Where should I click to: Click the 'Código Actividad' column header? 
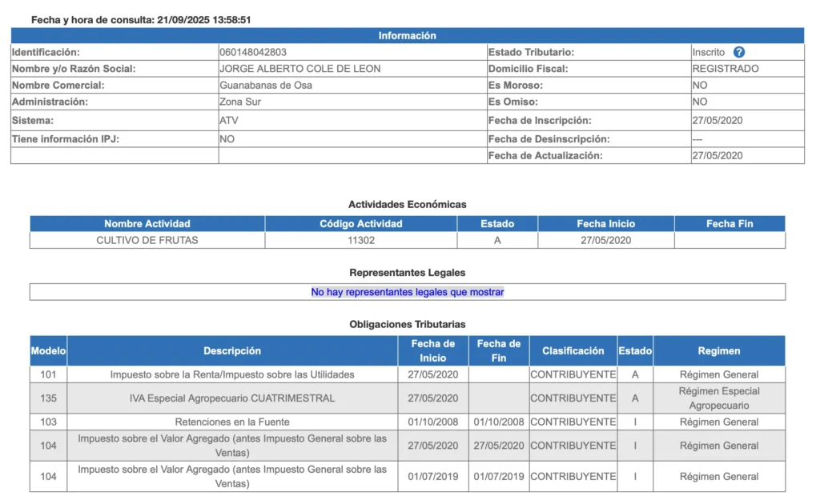(x=361, y=223)
